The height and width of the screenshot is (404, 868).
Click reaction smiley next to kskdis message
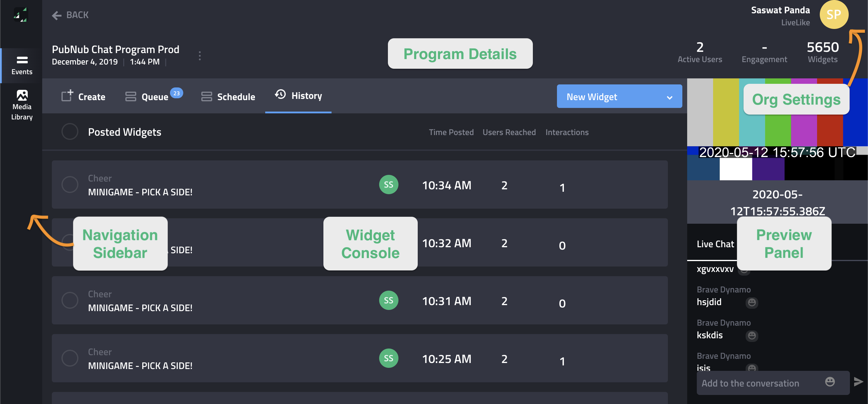click(x=752, y=335)
